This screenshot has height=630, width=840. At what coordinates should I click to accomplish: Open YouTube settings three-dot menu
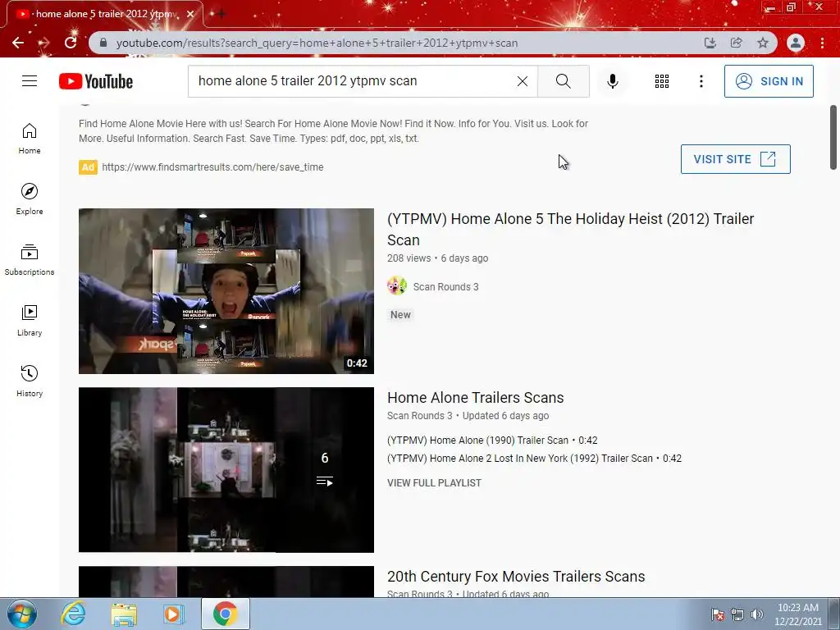point(701,81)
